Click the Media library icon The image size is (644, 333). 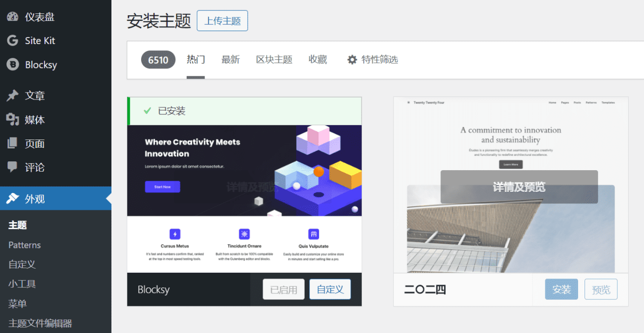pos(12,120)
